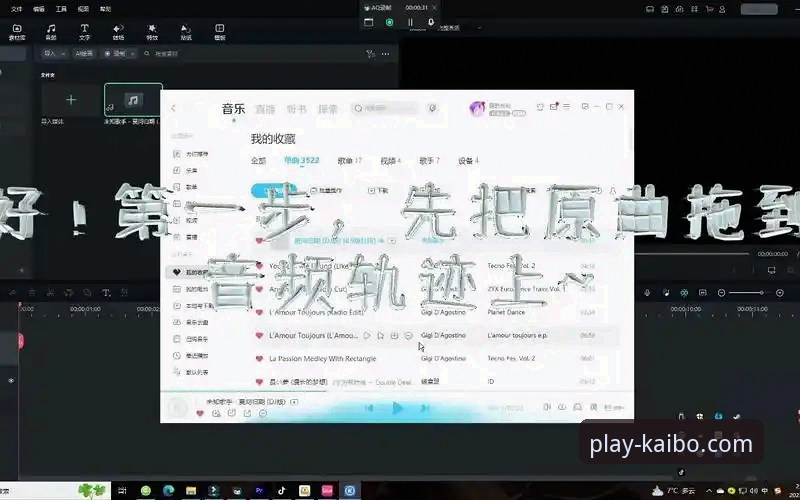Switch to the 听书 tab in music player
The width and height of the screenshot is (800, 500).
(296, 109)
